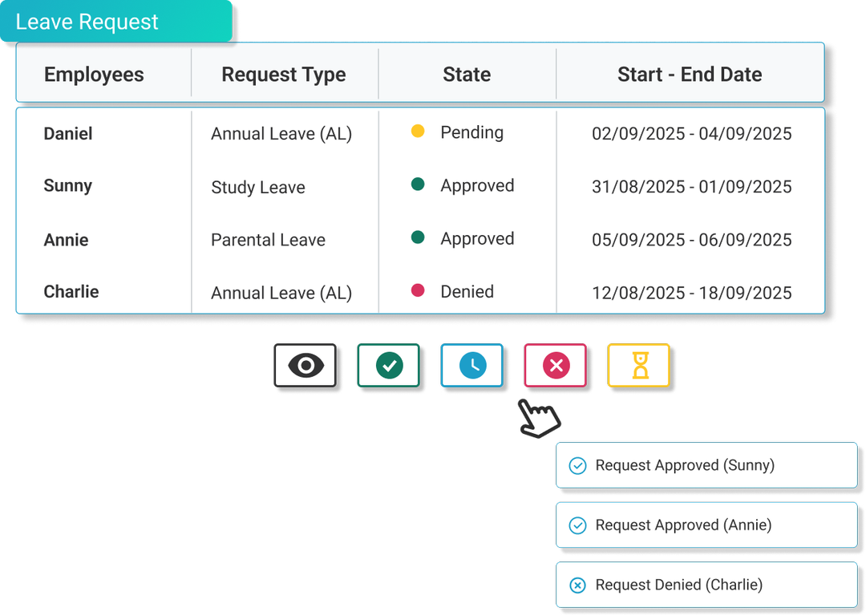
Task: Click check icon in Sunny approved notification
Action: click(x=577, y=466)
